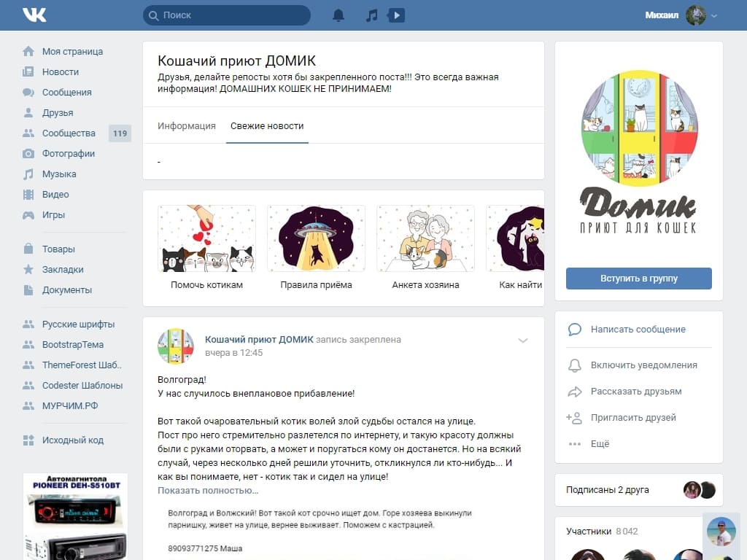
Task: Open the Правила приёма thumbnail
Action: tap(316, 238)
